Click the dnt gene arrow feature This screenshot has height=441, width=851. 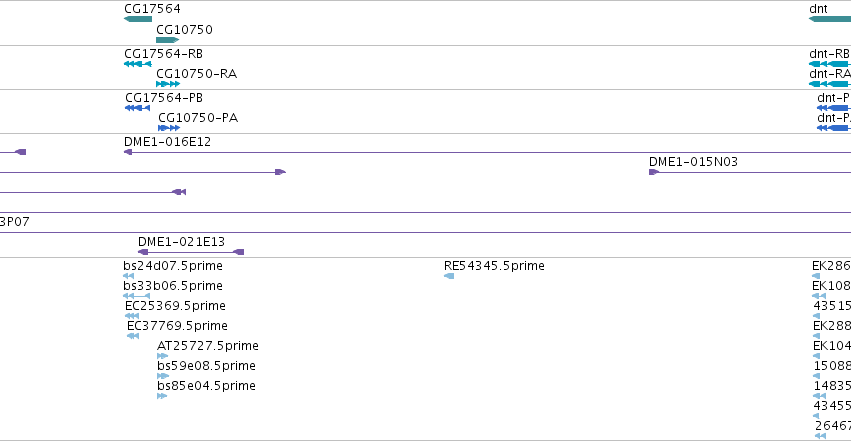tap(829, 19)
